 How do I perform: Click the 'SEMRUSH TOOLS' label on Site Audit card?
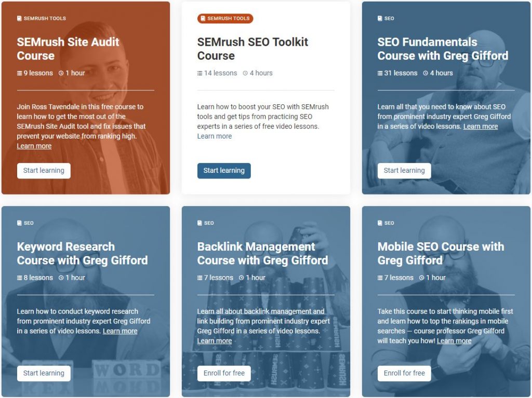(x=45, y=18)
